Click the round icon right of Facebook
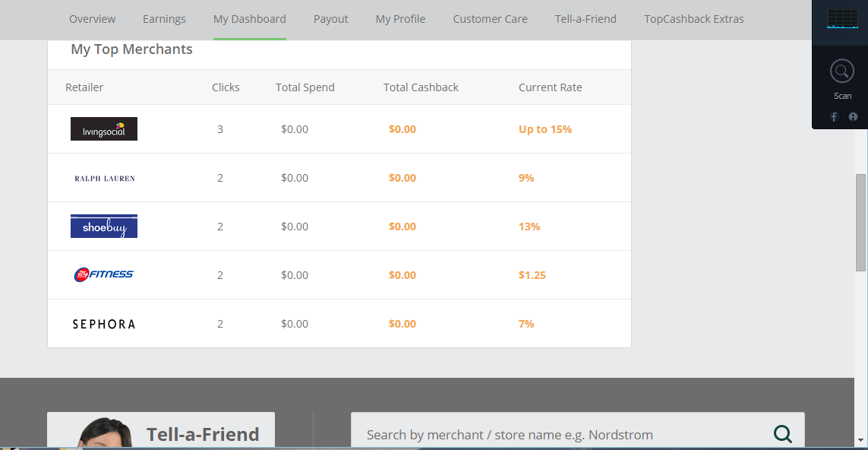The image size is (868, 450). 853,116
